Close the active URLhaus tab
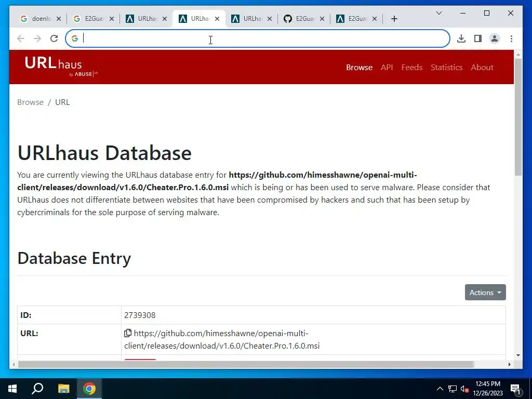 click(x=217, y=19)
